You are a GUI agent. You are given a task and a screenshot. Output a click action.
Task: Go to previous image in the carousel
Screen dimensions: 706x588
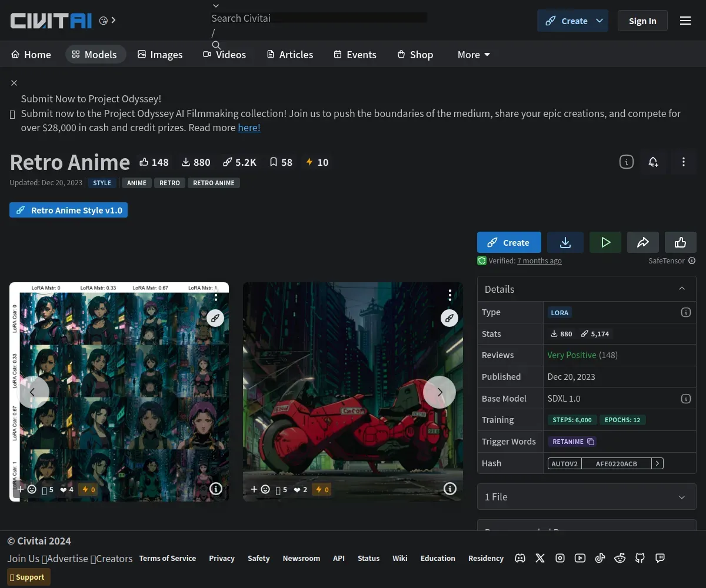coord(32,392)
